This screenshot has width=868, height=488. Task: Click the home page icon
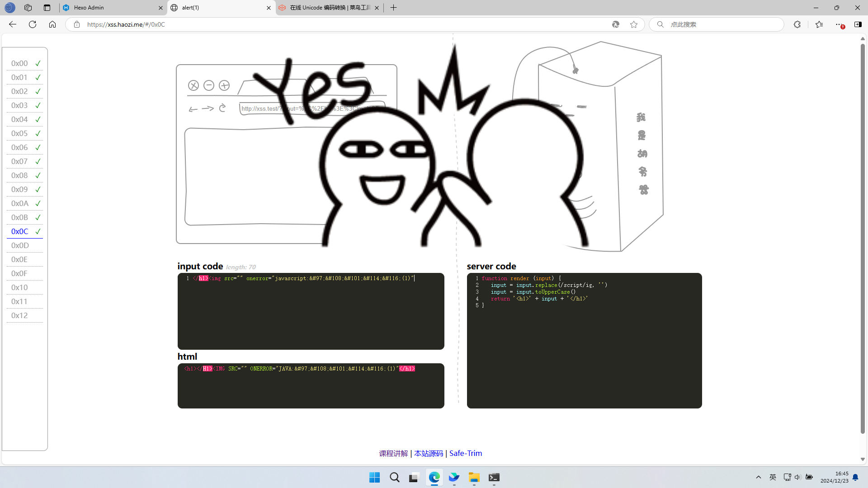52,24
